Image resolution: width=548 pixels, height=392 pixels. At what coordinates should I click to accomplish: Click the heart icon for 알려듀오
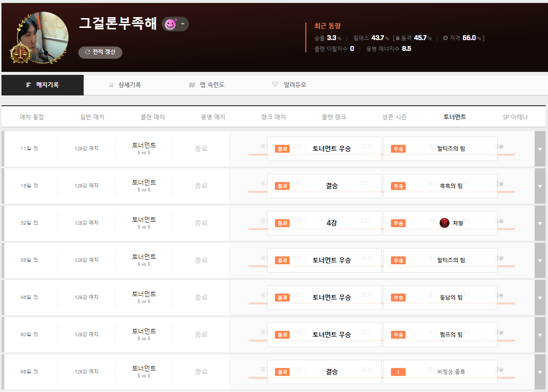(x=275, y=85)
